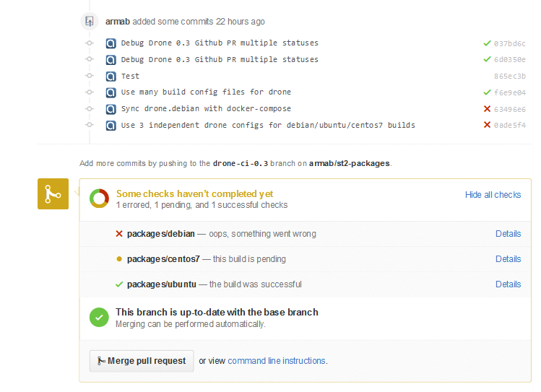Click yellow pending dot for packages/centos7
Image resolution: width=541 pixels, height=392 pixels.
[x=119, y=259]
